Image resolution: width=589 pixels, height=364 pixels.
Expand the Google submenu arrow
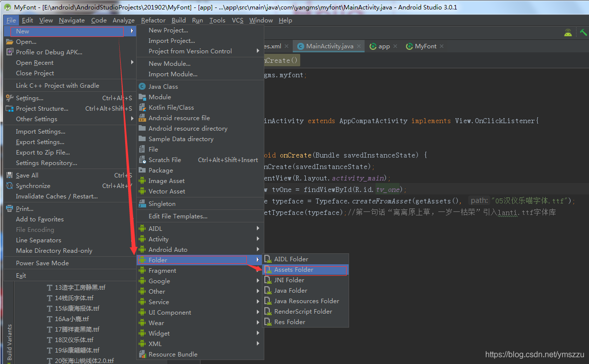258,281
